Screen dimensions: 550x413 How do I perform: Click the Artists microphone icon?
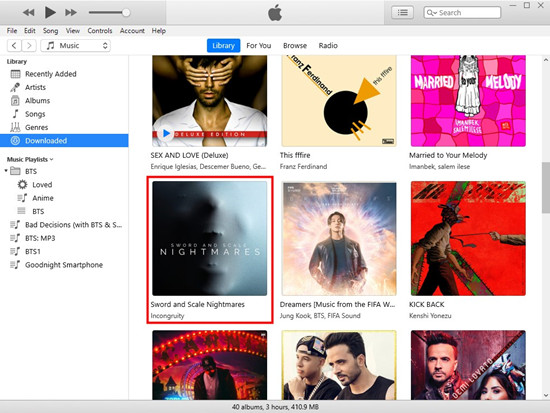pos(15,87)
